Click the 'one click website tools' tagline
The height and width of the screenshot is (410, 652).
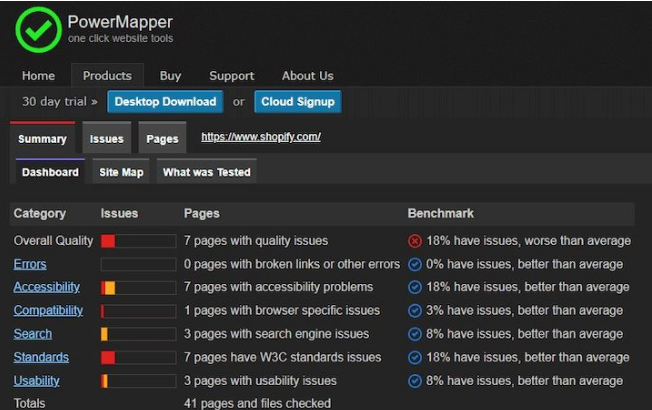[x=121, y=39]
